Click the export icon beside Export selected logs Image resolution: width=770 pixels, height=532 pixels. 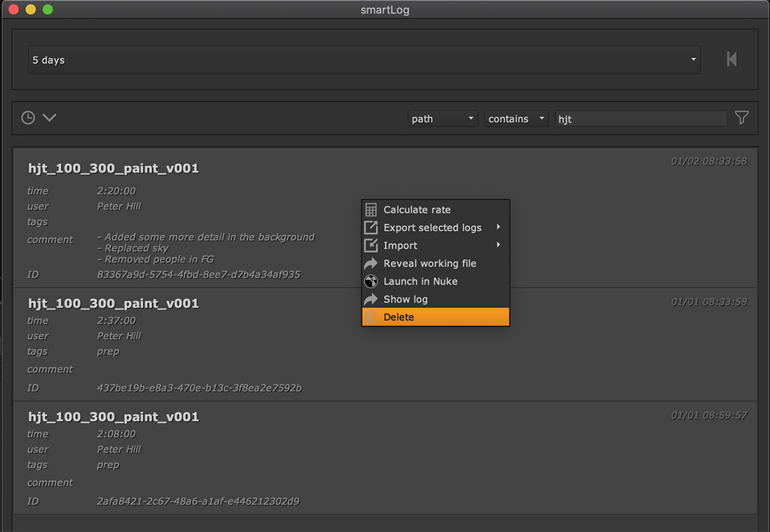click(371, 227)
